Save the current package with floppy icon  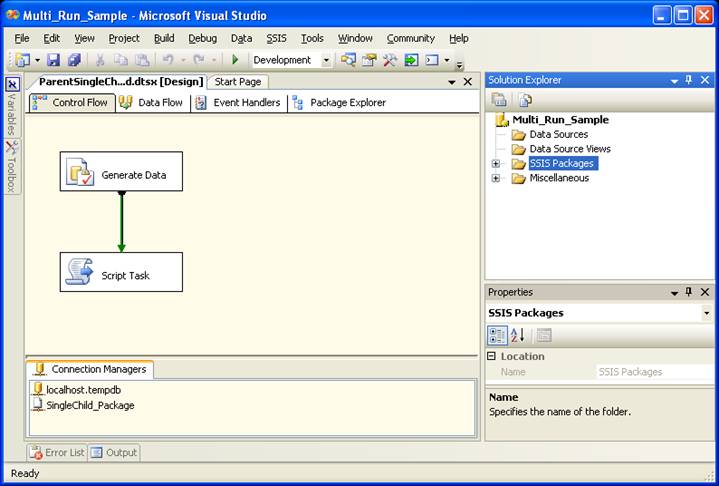(54, 60)
